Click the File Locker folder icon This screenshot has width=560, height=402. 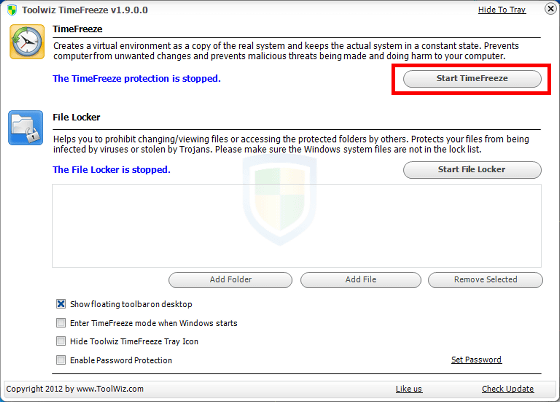pyautogui.click(x=26, y=127)
